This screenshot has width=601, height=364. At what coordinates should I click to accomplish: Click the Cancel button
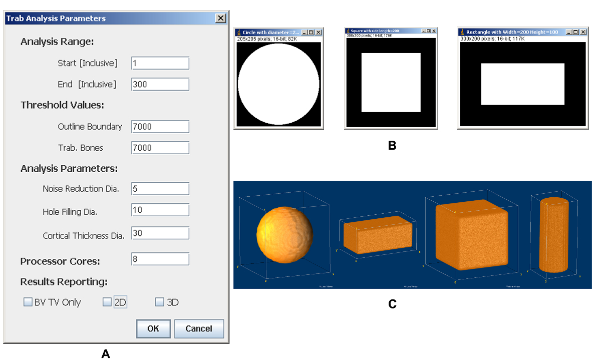tap(199, 328)
